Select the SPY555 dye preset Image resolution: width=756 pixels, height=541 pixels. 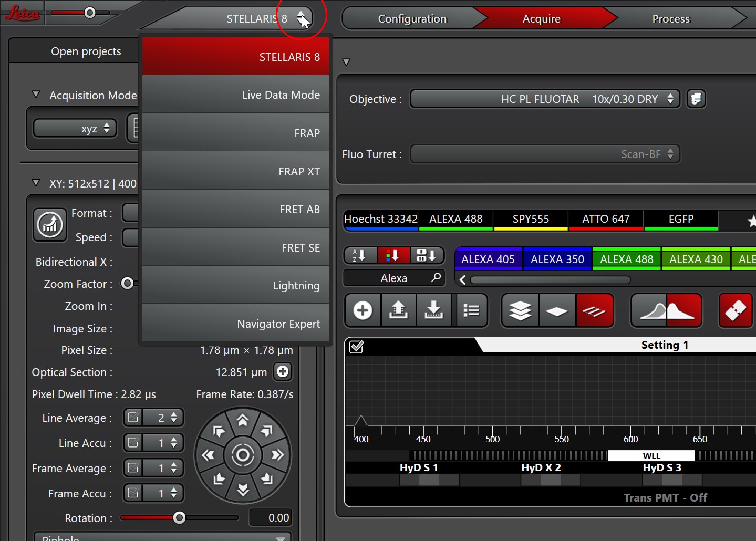pos(531,220)
